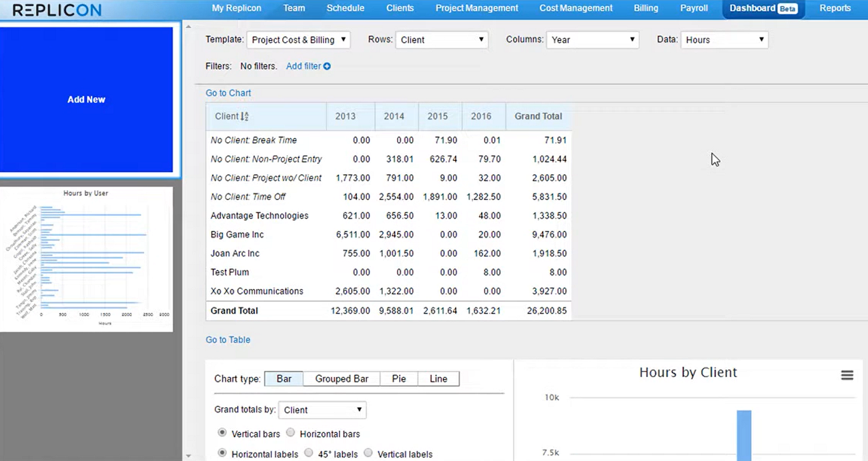Switch to Horizontal bars option
The width and height of the screenshot is (868, 461).
[290, 432]
